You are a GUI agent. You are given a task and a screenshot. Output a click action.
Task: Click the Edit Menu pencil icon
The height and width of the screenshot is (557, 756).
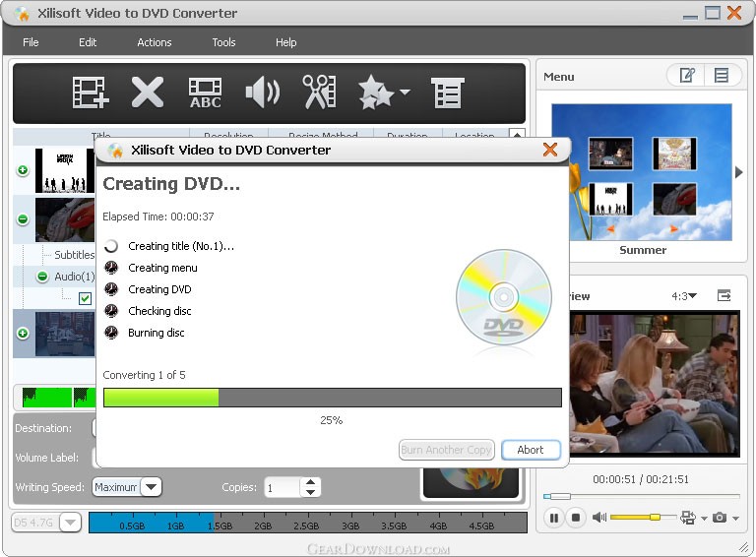pyautogui.click(x=686, y=75)
